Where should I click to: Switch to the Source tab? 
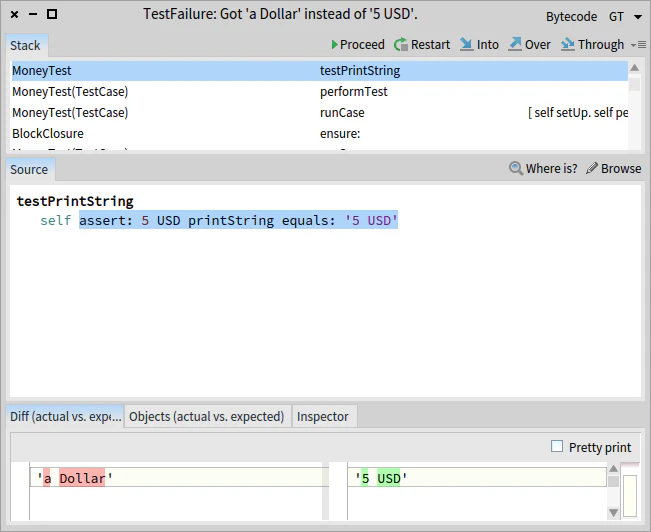click(x=29, y=169)
